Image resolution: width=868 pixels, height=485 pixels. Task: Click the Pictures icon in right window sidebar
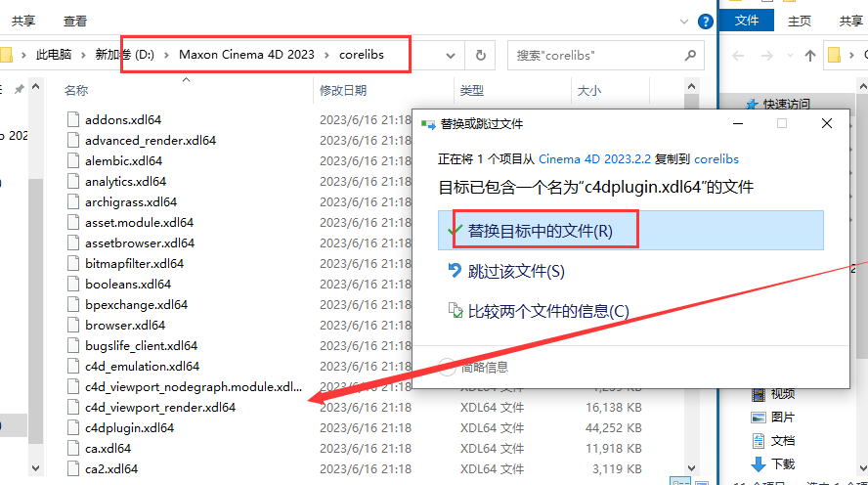(x=759, y=418)
